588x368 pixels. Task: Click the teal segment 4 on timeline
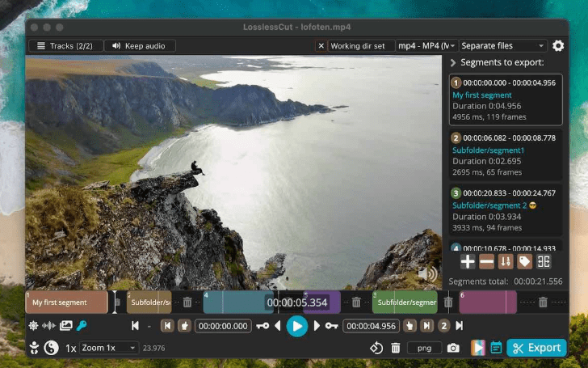pyautogui.click(x=237, y=302)
